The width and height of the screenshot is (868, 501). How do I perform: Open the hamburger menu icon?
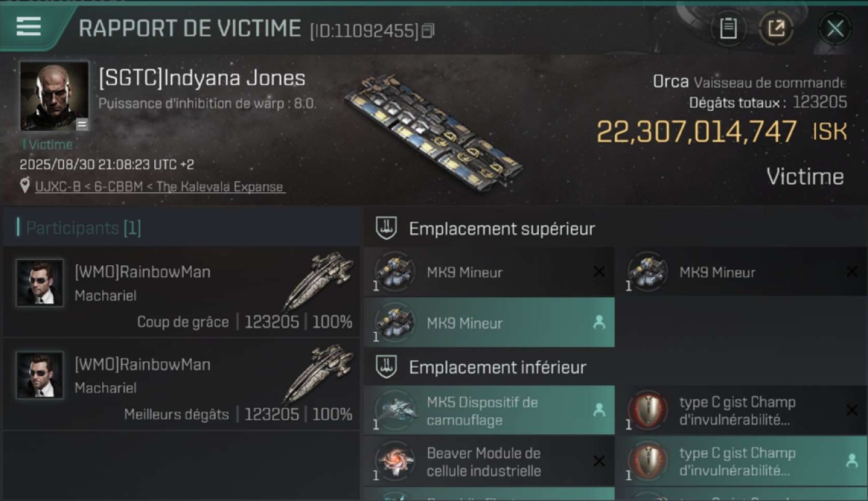[x=29, y=27]
